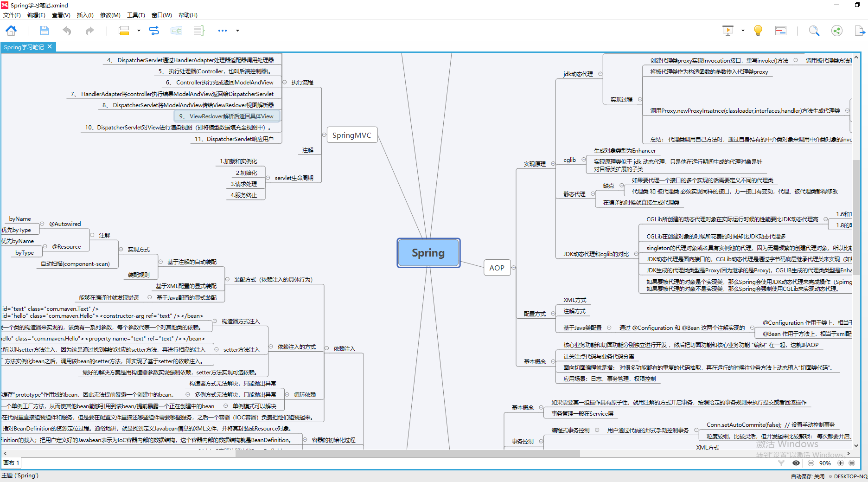Screen dimensions: 868x482
Task: Open the presentation mode dropdown arrow
Action: [743, 31]
